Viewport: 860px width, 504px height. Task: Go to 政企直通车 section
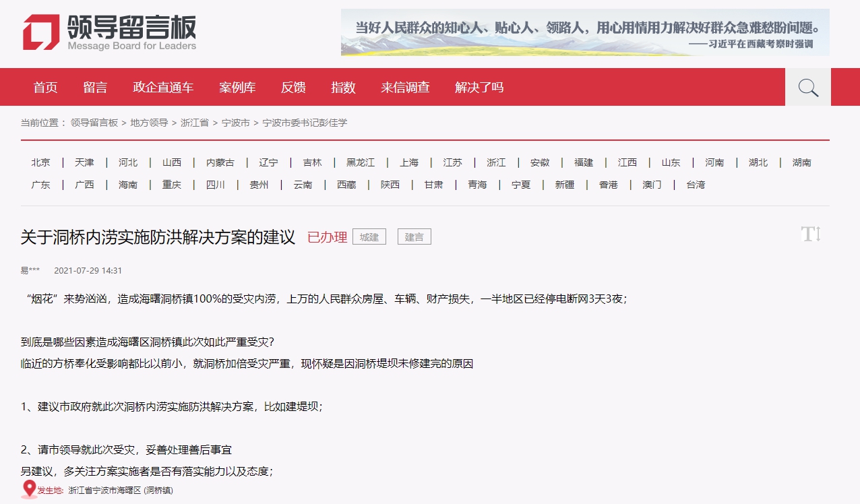(163, 88)
